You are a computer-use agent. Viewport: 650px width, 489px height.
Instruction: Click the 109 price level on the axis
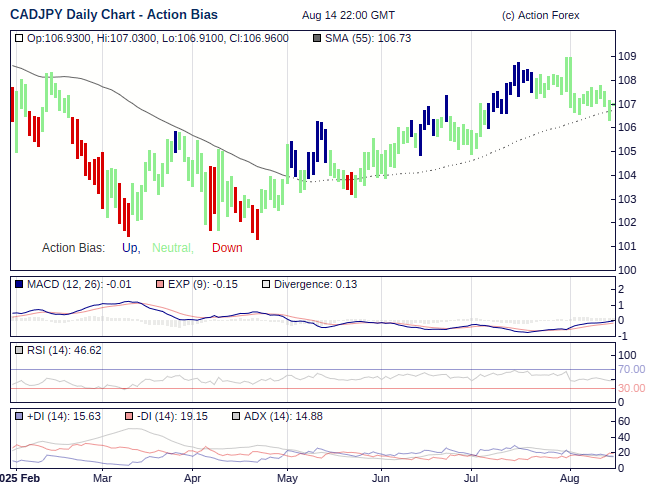pyautogui.click(x=627, y=56)
